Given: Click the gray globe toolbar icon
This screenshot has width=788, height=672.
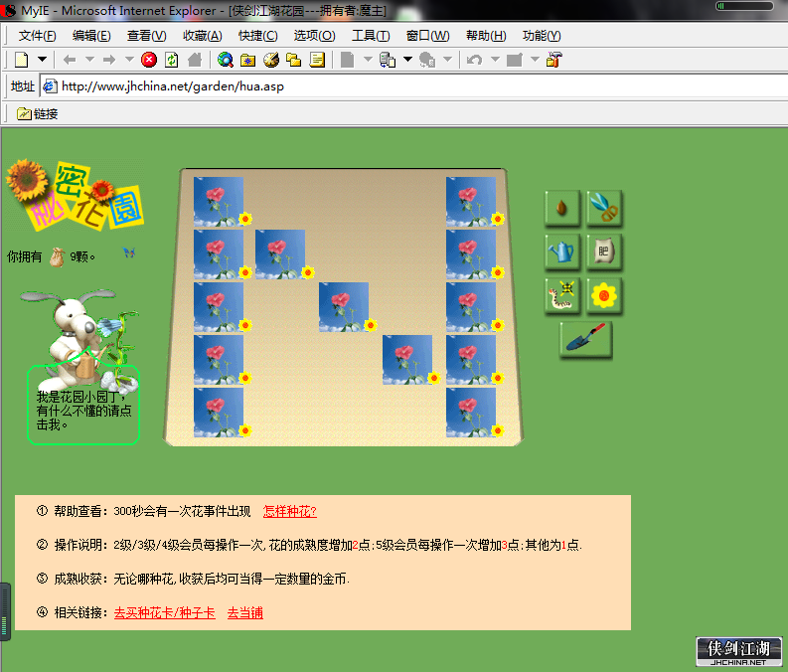Looking at the screenshot, I should (427, 60).
